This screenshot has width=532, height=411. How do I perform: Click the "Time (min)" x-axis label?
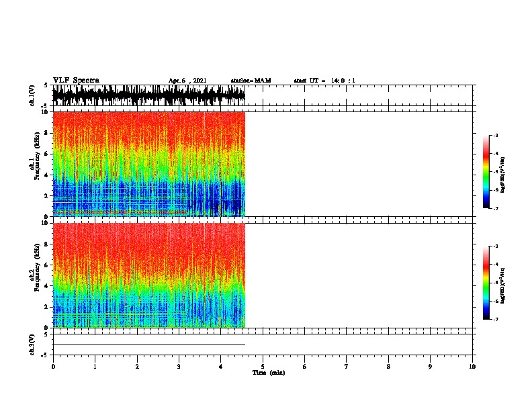269,373
